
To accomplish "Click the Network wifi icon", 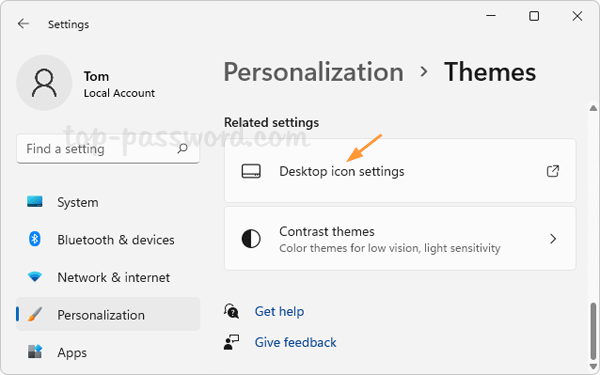I will click(35, 277).
